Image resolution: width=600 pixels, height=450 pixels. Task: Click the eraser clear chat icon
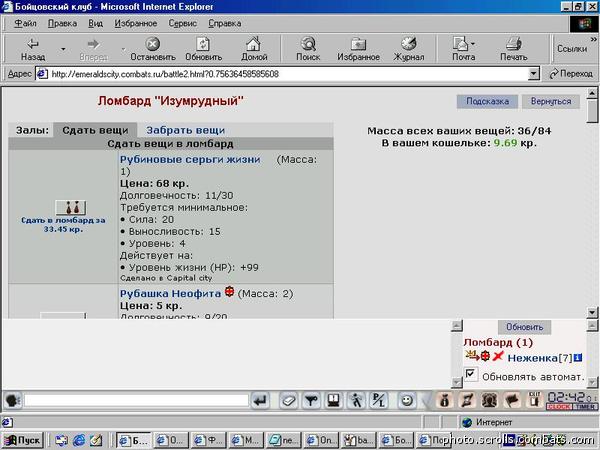[289, 401]
